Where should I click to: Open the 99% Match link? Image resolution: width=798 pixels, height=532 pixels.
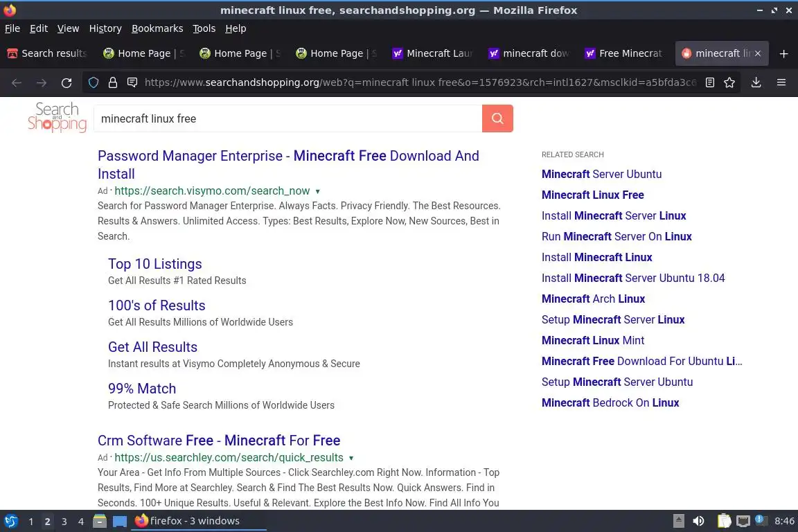(x=142, y=389)
